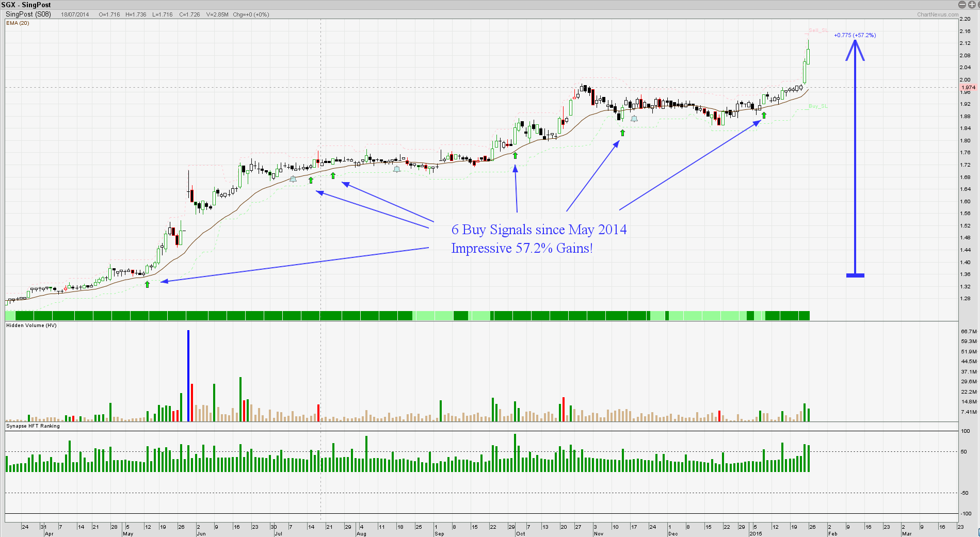Select the green buy arrow in November
The width and height of the screenshot is (980, 537).
[622, 133]
